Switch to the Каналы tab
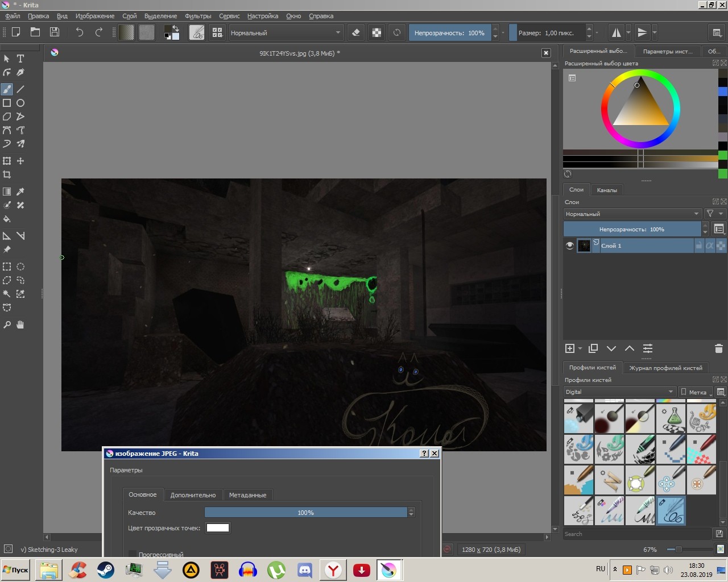 [607, 190]
